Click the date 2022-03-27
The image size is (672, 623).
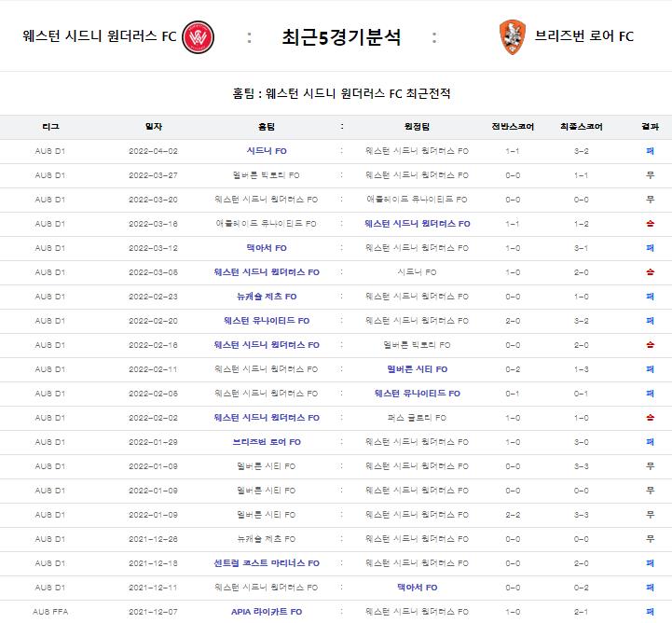tap(153, 175)
